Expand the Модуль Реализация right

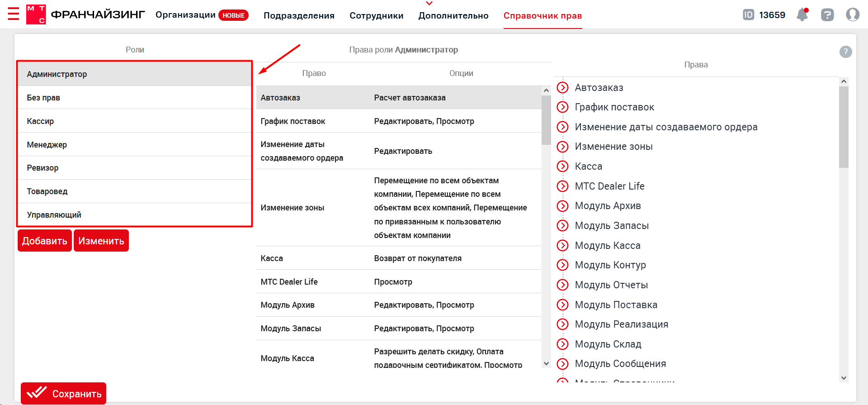click(x=562, y=324)
